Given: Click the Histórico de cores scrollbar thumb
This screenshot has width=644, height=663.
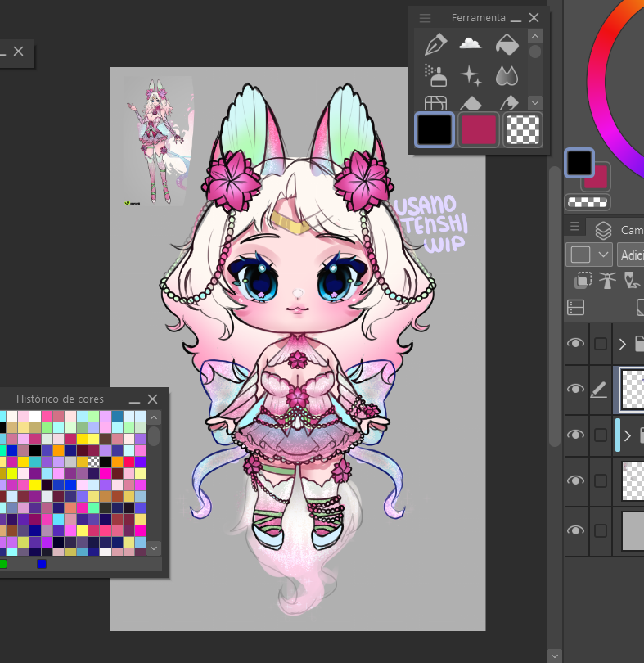Looking at the screenshot, I should pos(154,436).
